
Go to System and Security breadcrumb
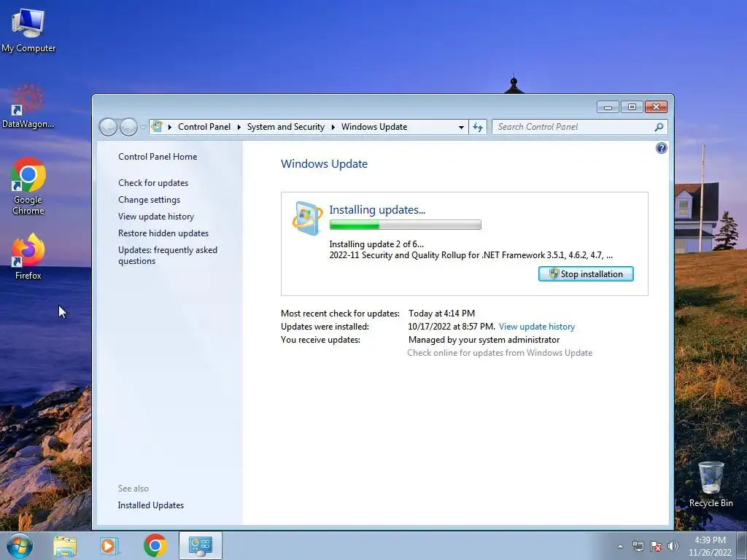click(x=285, y=127)
